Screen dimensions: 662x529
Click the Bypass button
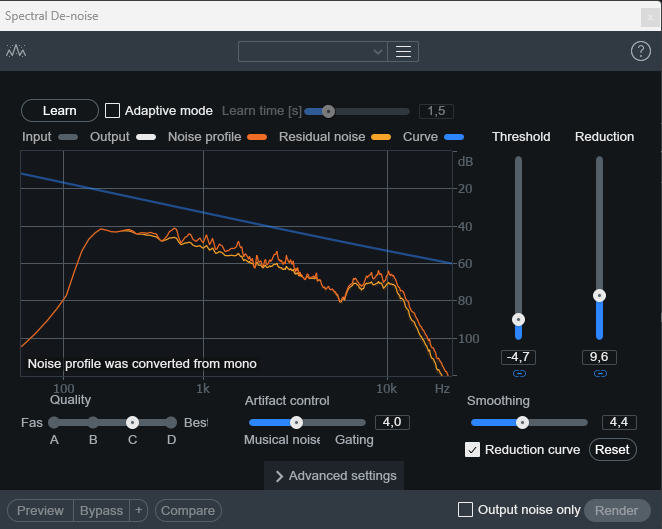[x=101, y=510]
